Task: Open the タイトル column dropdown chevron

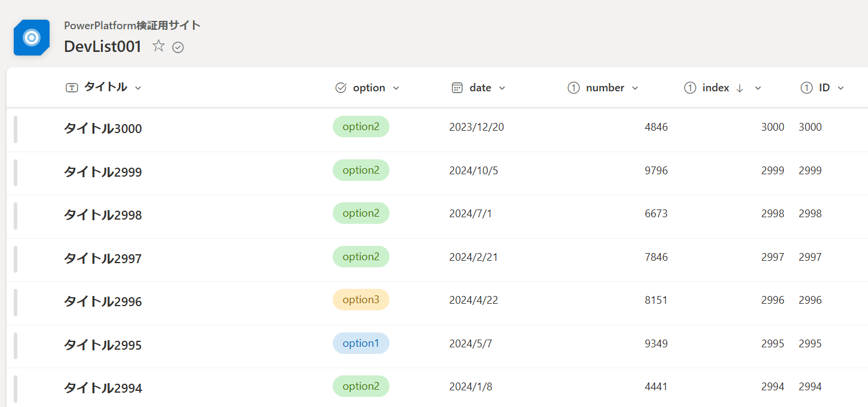Action: pyautogui.click(x=138, y=88)
